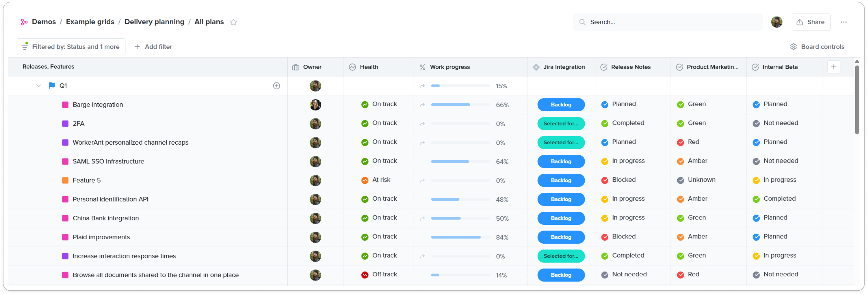Click the user profile avatar in header
Image resolution: width=868 pixels, height=295 pixels.
[x=776, y=22]
